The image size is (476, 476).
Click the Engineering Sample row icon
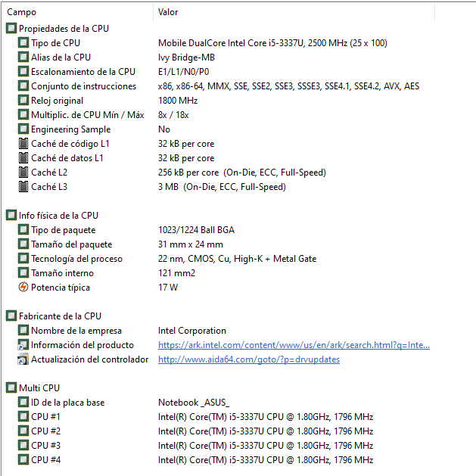click(23, 129)
